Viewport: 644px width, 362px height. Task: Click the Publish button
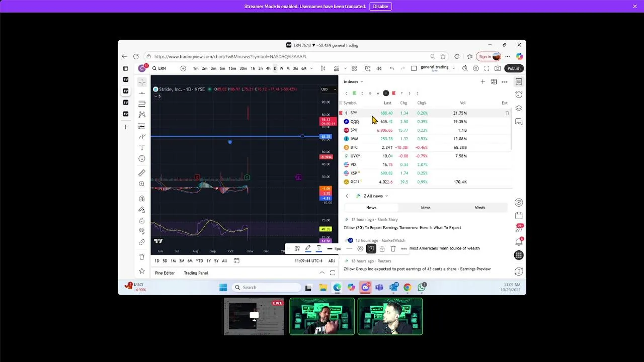[x=514, y=68]
